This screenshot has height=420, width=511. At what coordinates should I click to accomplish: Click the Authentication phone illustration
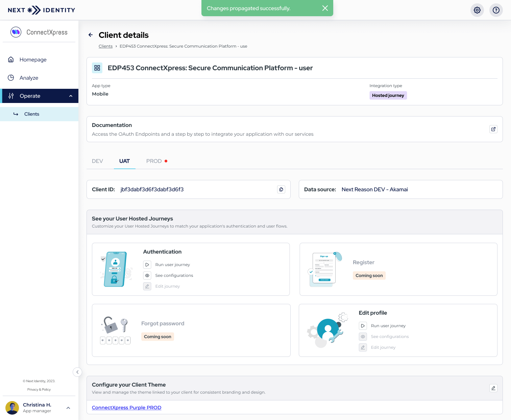(x=116, y=269)
